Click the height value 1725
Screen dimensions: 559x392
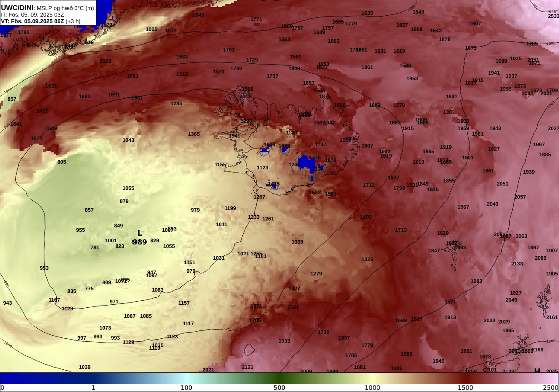point(532,44)
